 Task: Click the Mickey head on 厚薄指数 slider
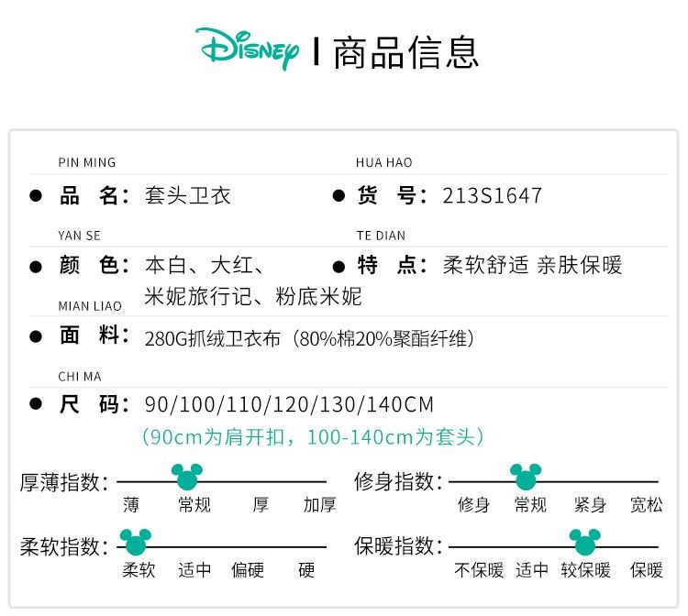[187, 477]
